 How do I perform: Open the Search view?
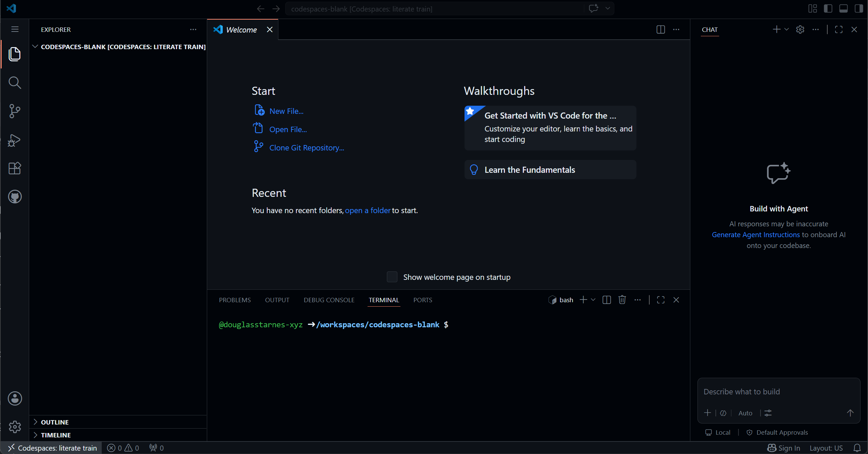(x=15, y=83)
